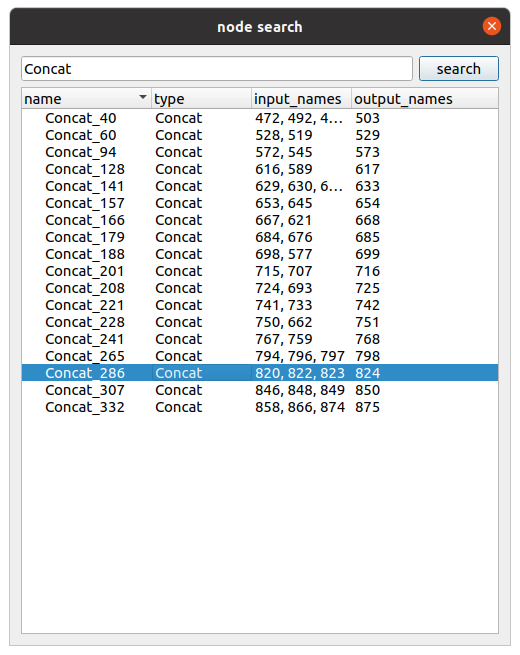520x655 pixels.
Task: Click input names '846, 848, 849'
Action: click(x=300, y=390)
